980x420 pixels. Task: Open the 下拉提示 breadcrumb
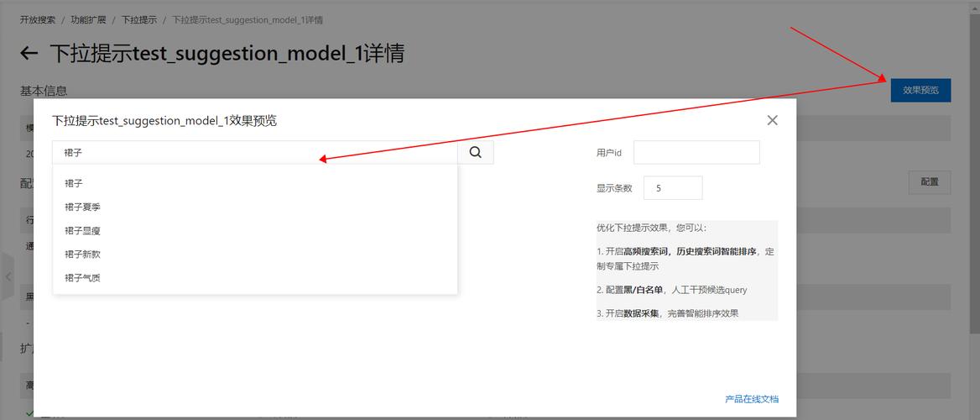click(138, 20)
